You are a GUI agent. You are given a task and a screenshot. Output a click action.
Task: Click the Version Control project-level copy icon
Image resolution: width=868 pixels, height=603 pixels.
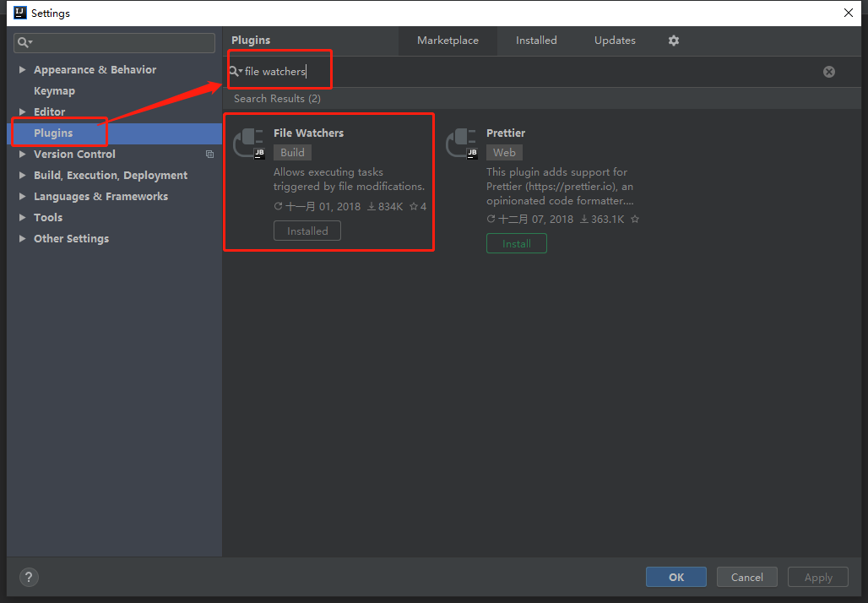pos(209,154)
